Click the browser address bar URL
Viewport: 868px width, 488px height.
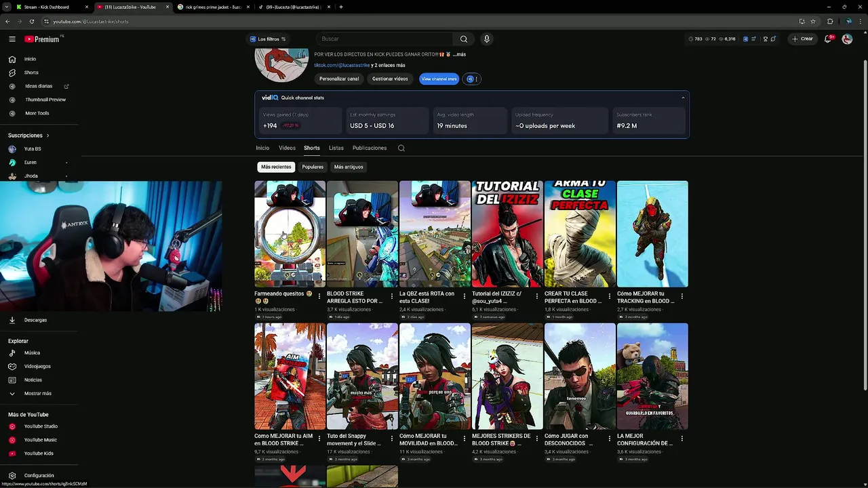[91, 22]
